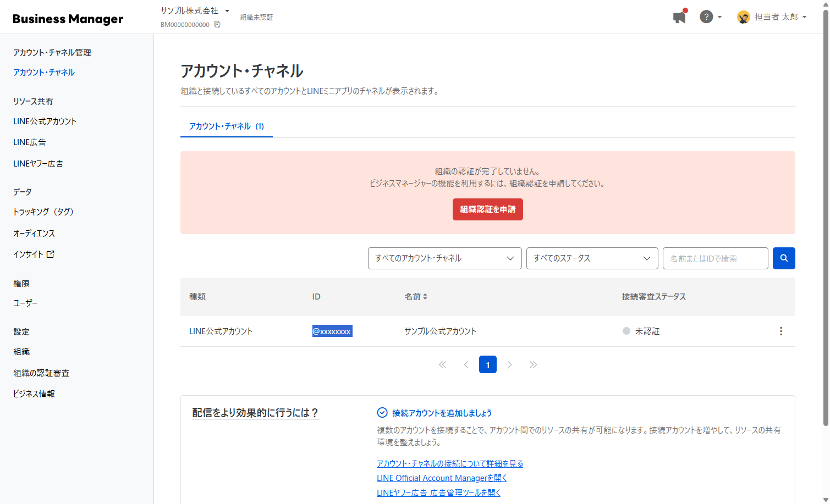
Task: Click the red 組織認証を申請 button
Action: 488,209
